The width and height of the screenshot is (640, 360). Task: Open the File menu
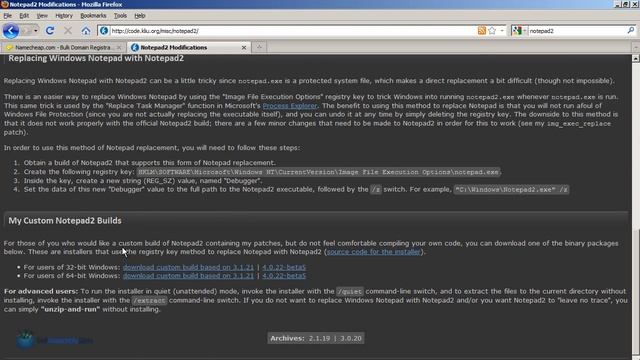pos(8,16)
